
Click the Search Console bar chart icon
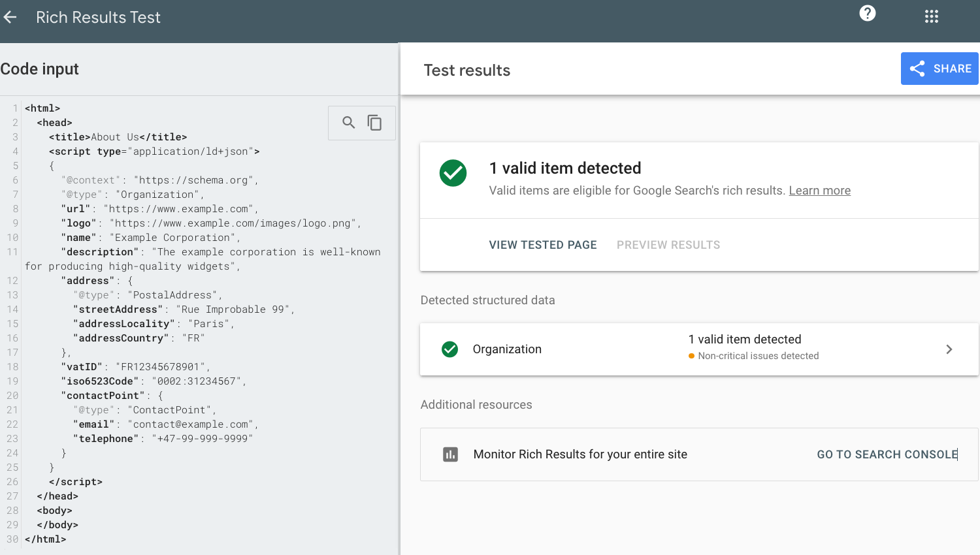450,454
